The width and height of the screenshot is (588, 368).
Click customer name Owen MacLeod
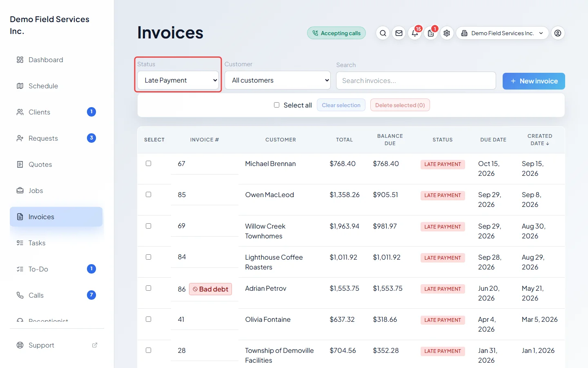pos(269,195)
